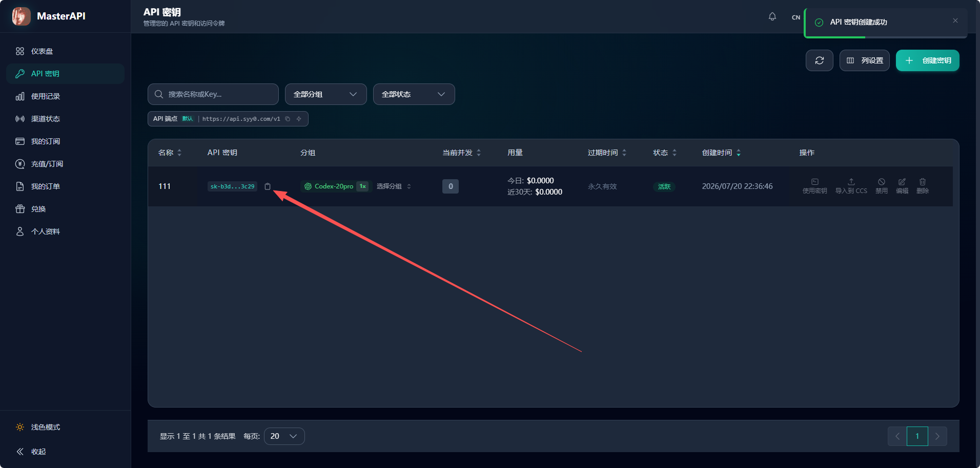Click 导入到 CCS action icon
This screenshot has width=980, height=468.
click(x=851, y=186)
